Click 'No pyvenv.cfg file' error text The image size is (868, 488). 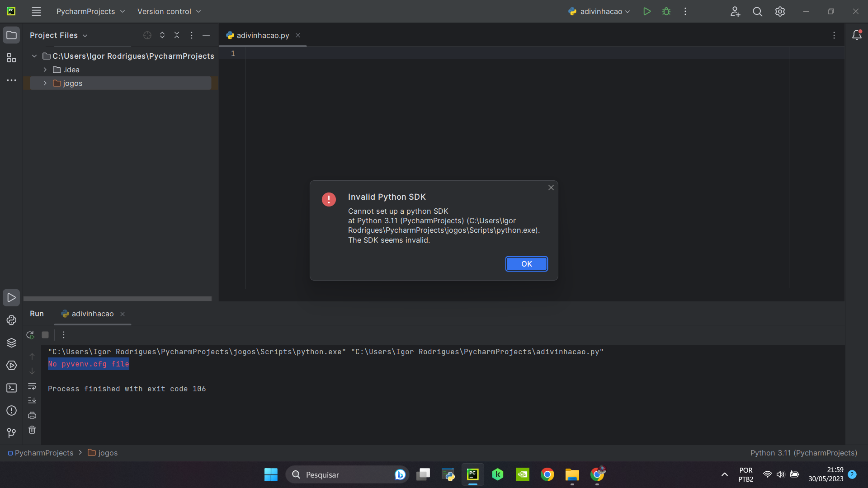89,364
